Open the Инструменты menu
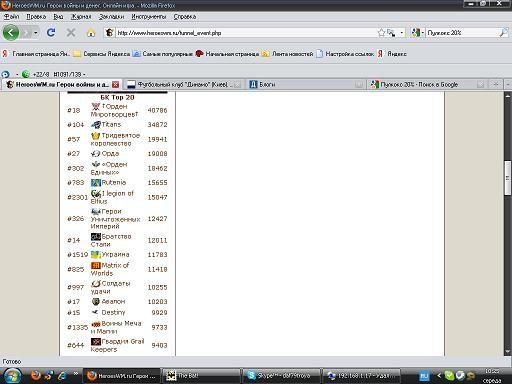The width and height of the screenshot is (512, 384). 149,17
